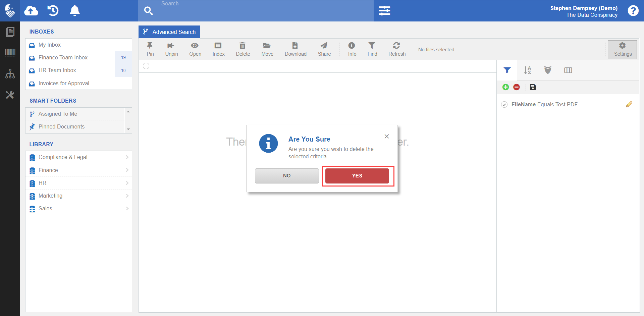Click the Open eye toolbar button
Screen dimensions: 644x316
pyautogui.click(x=195, y=49)
